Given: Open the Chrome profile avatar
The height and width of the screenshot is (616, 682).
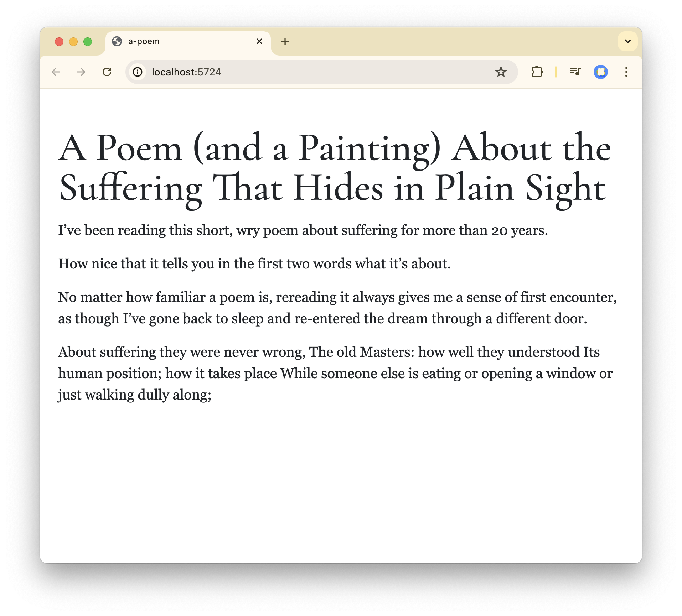Looking at the screenshot, I should pos(600,72).
